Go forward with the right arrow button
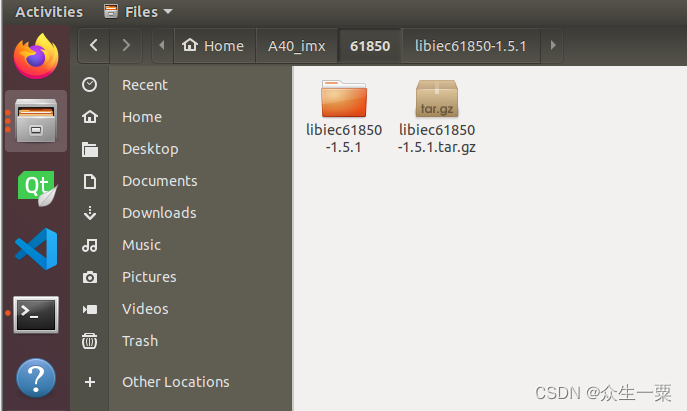 coord(126,45)
